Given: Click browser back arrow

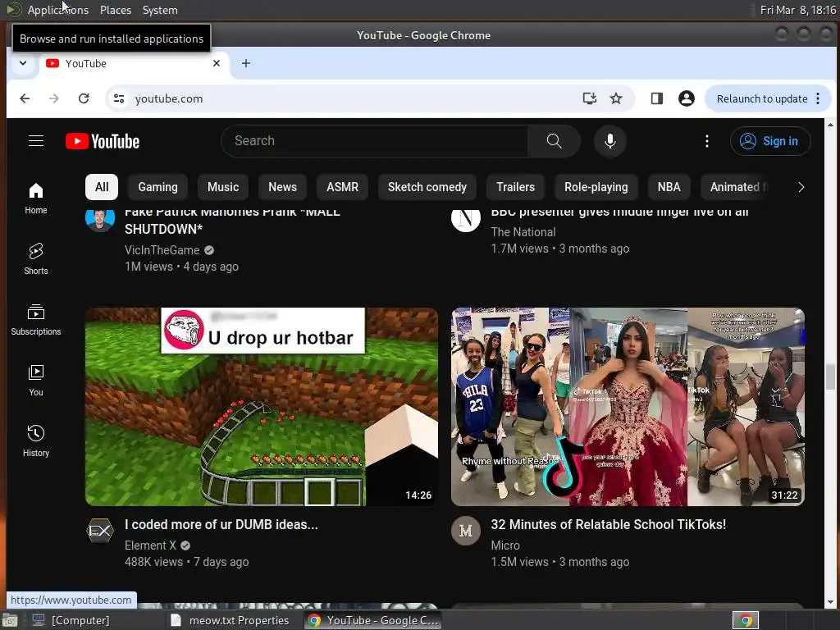Looking at the screenshot, I should point(25,98).
